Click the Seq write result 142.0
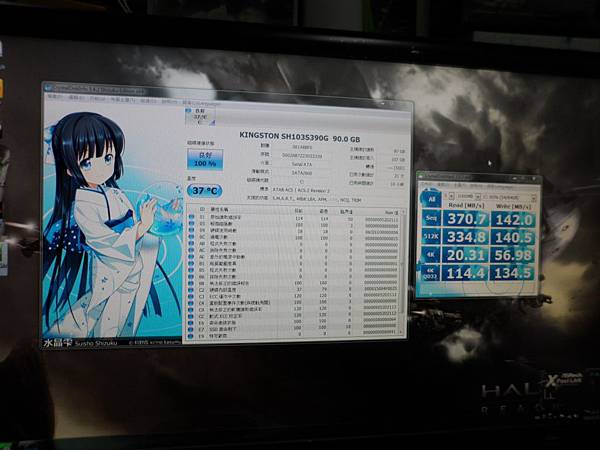Image resolution: width=600 pixels, height=450 pixels. (x=513, y=220)
